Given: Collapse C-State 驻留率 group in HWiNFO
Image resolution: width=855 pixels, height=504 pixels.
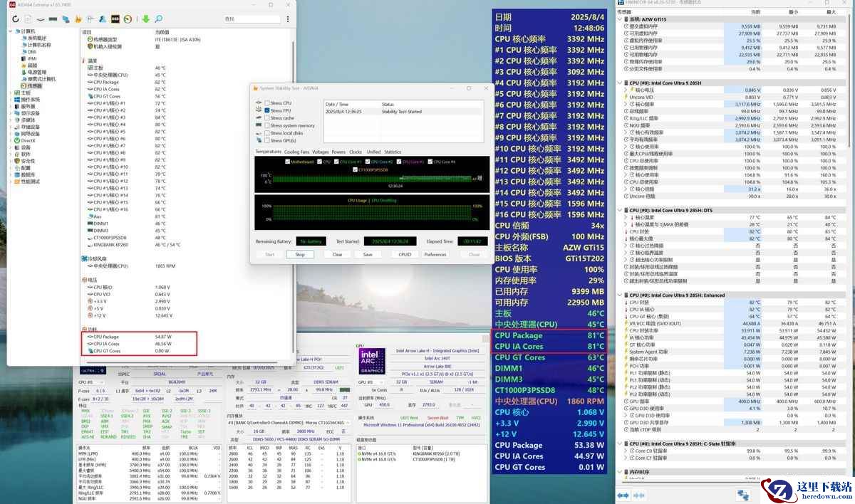Looking at the screenshot, I should pyautogui.click(x=620, y=443).
